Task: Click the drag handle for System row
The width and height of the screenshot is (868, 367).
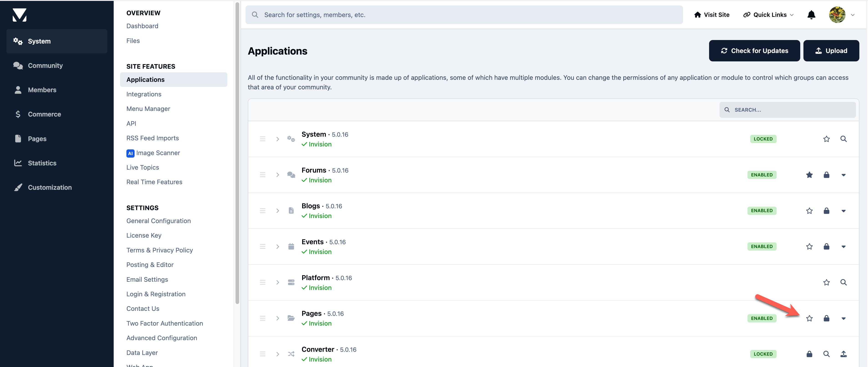Action: [x=263, y=139]
